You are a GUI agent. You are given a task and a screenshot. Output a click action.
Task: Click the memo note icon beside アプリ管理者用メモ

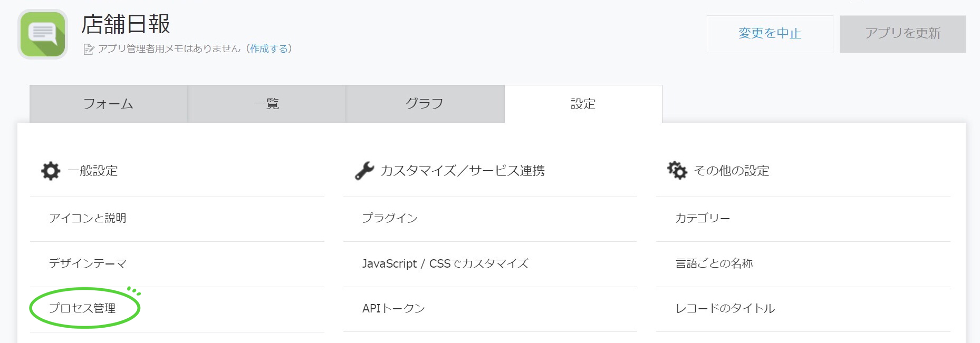89,50
